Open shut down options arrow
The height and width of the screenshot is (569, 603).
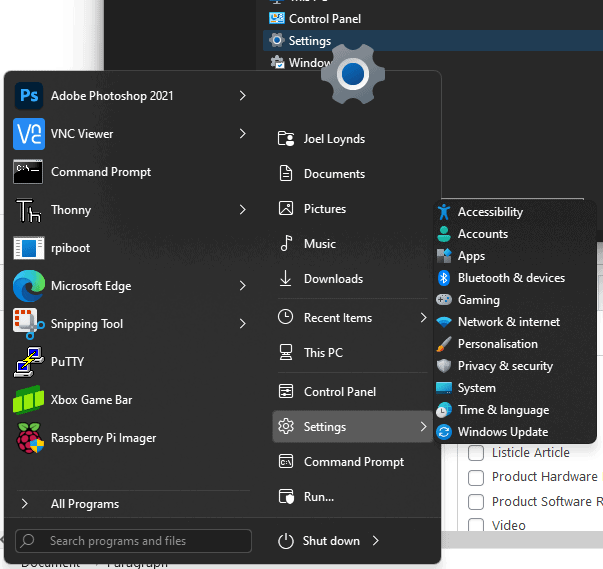click(x=376, y=541)
